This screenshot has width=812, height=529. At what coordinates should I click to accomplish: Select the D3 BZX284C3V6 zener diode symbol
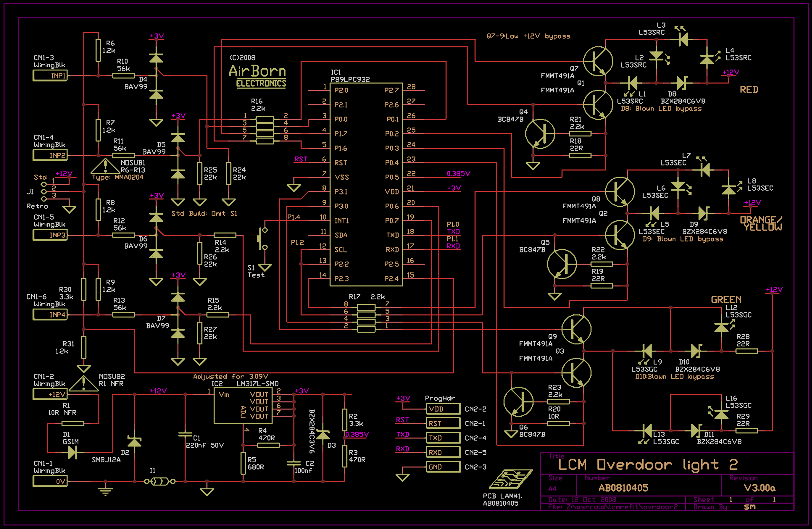[323, 435]
